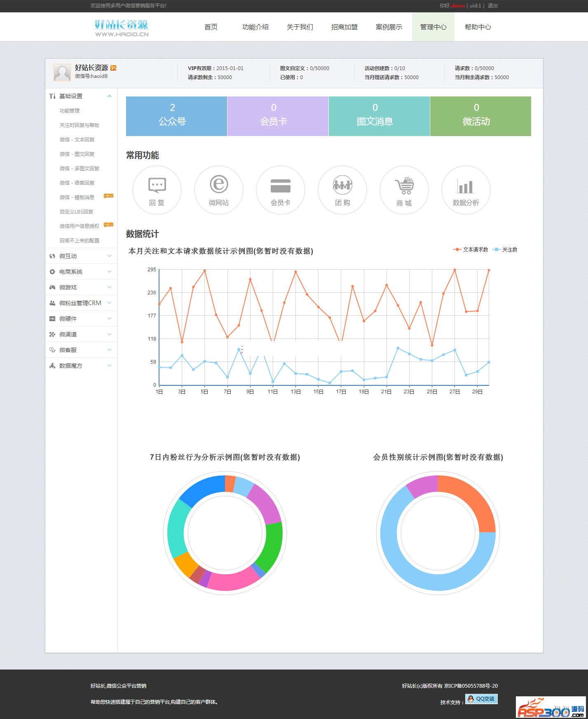Screen dimensions: 588x719
Task: Click the user avatar thumbnail
Action: click(62, 73)
